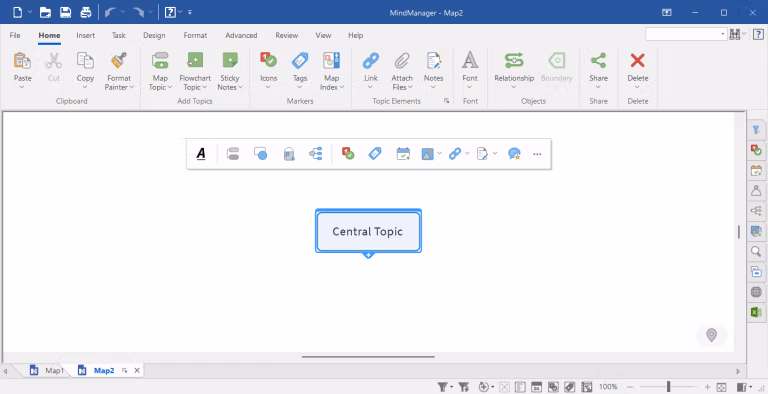
Task: Open the Map Index panel
Action: [332, 60]
